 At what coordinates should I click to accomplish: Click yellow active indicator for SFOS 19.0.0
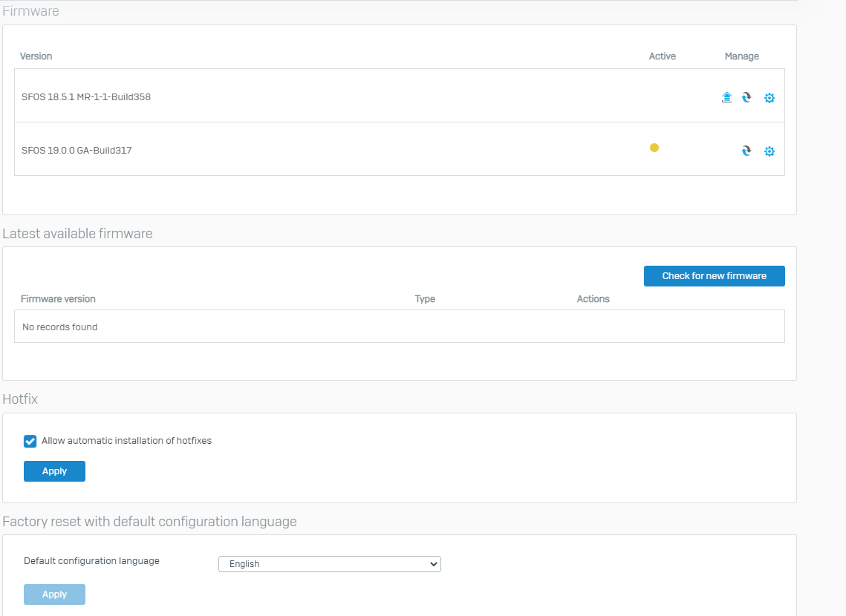[x=654, y=148]
